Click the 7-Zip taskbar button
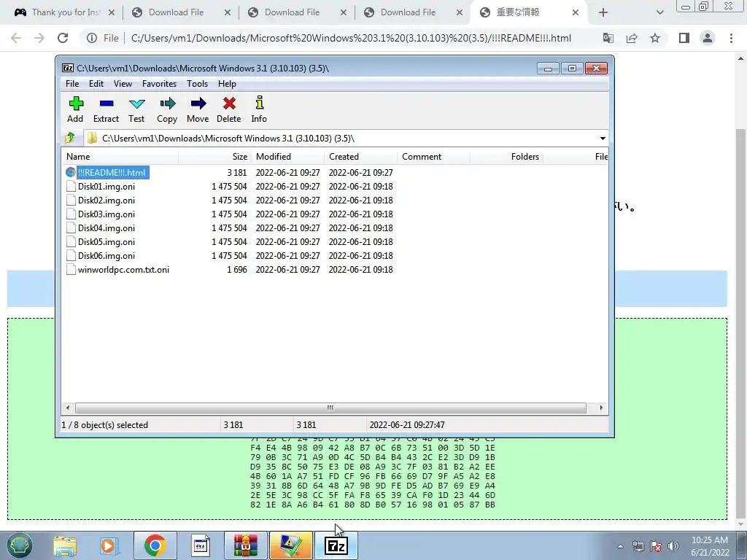 [x=336, y=545]
